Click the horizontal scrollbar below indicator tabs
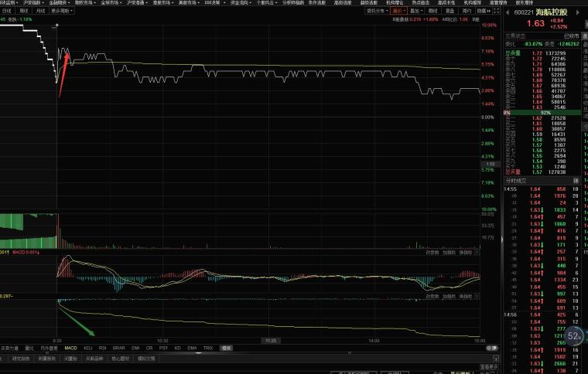This screenshot has width=588, height=374. 199,353
